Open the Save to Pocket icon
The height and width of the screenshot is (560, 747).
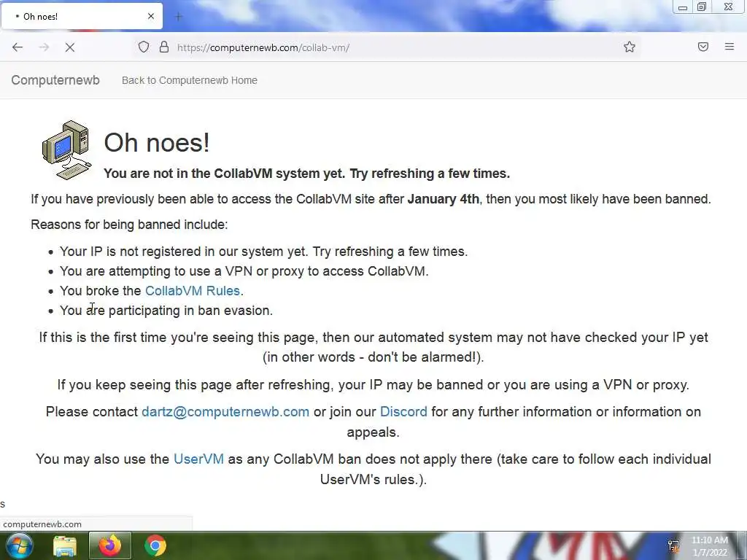click(x=703, y=47)
